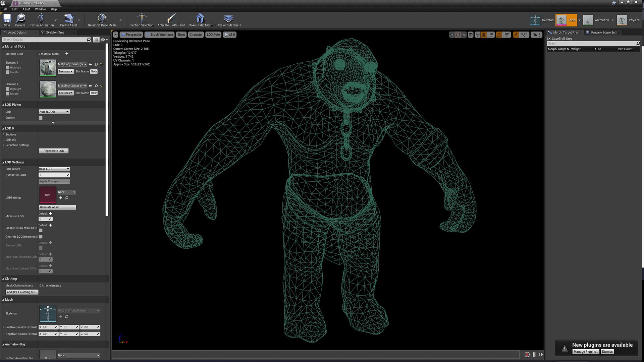Click record button below viewport

(x=527, y=354)
